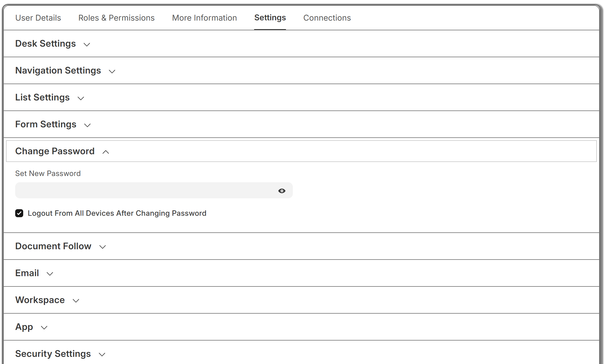Click the Workspace chevron icon
The image size is (608, 364).
click(76, 300)
